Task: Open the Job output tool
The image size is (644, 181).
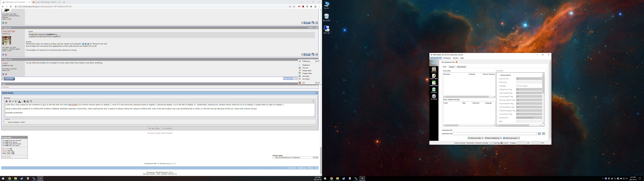Action: tap(434, 97)
